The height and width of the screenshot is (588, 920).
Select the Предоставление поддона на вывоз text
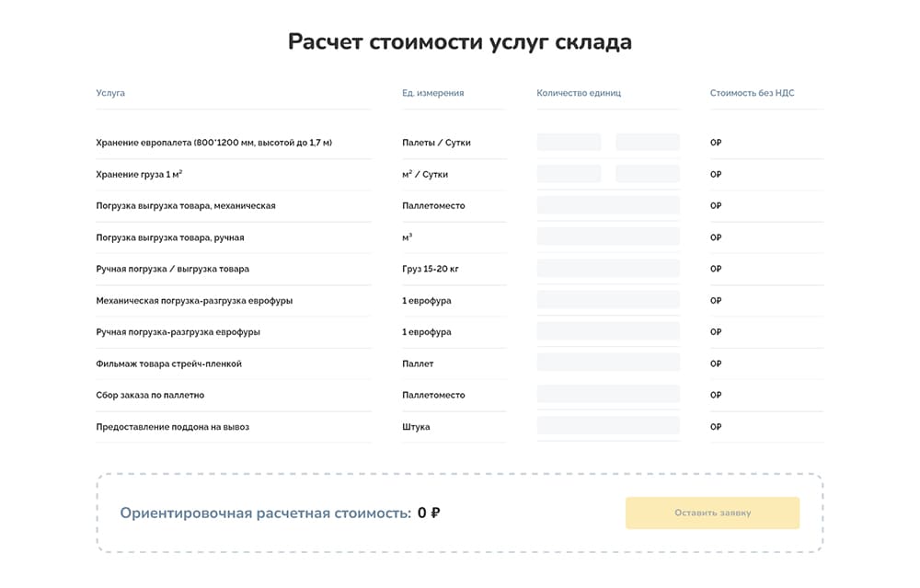tap(173, 427)
